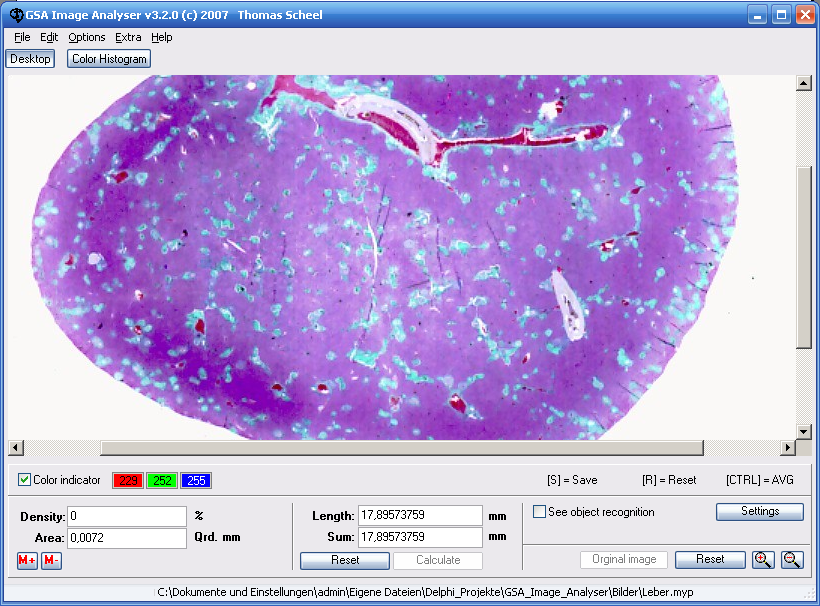Maximize the GSA Image Analyser window
The height and width of the screenshot is (606, 820).
pos(781,15)
